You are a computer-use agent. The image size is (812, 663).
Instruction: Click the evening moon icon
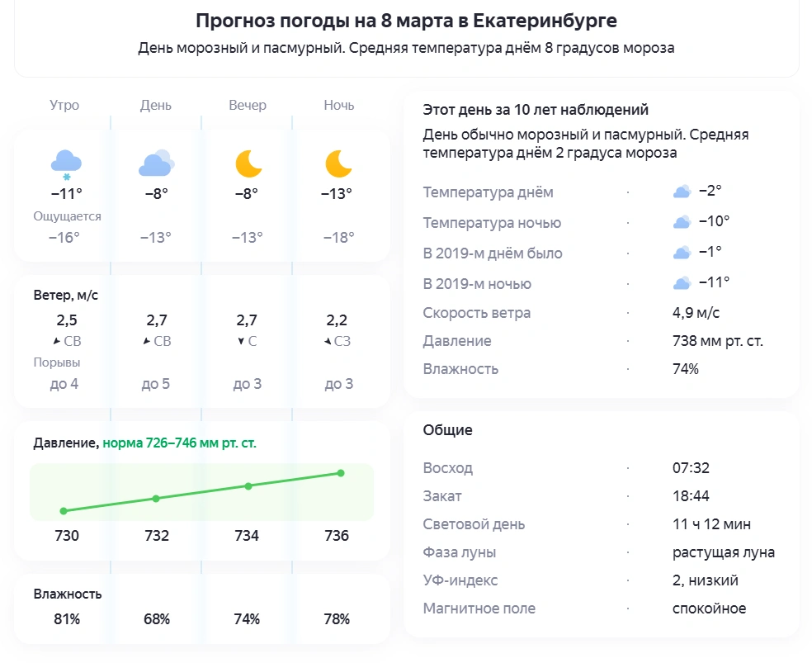pos(248,163)
